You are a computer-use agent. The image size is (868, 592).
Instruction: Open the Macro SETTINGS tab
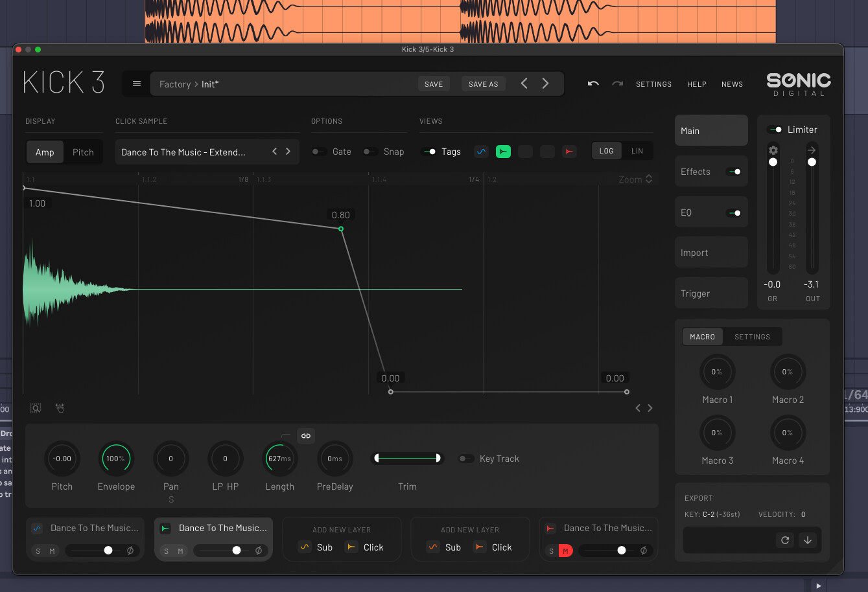click(752, 337)
